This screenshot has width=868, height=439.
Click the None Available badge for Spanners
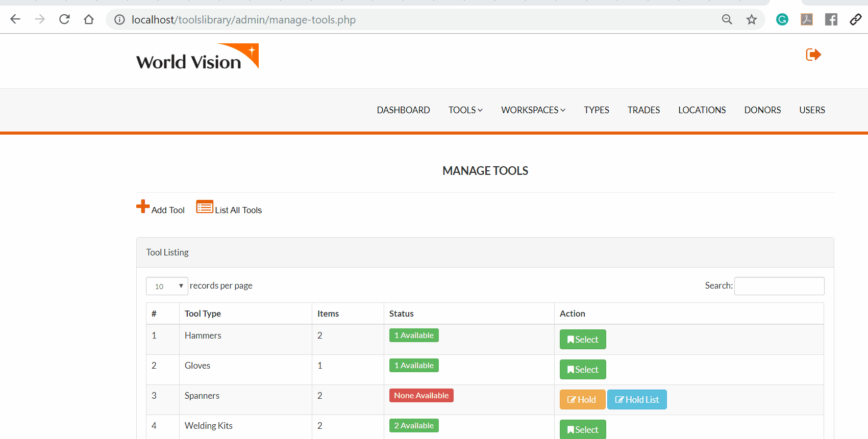421,396
